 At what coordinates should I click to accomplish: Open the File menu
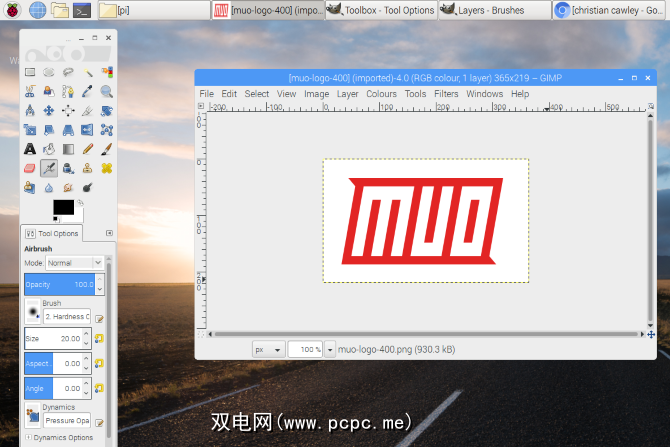pos(206,94)
